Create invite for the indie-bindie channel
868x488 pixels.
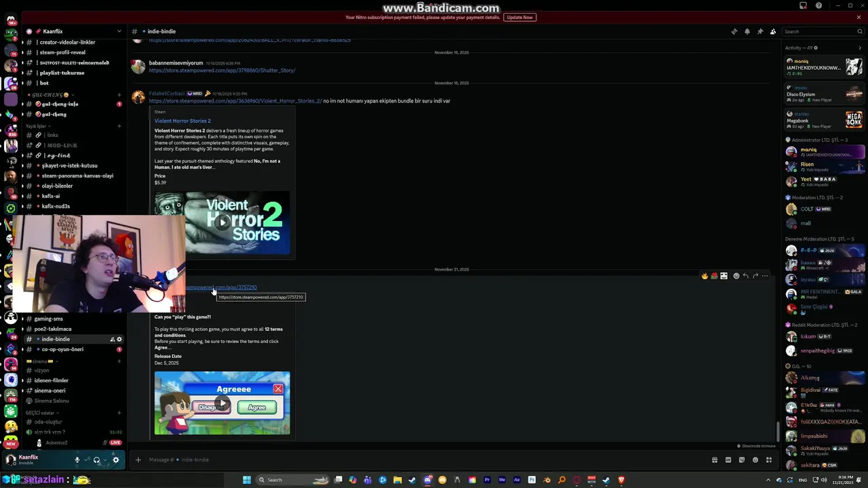tap(112, 339)
